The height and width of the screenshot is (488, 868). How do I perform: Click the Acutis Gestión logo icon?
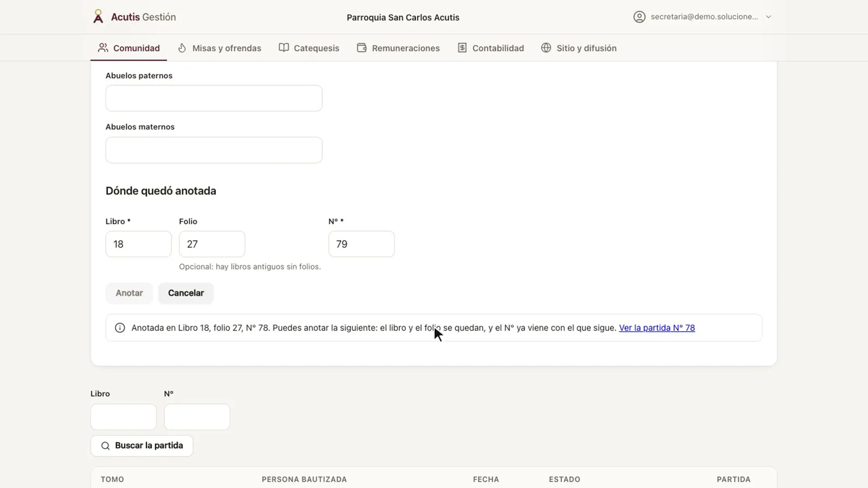coord(98,17)
